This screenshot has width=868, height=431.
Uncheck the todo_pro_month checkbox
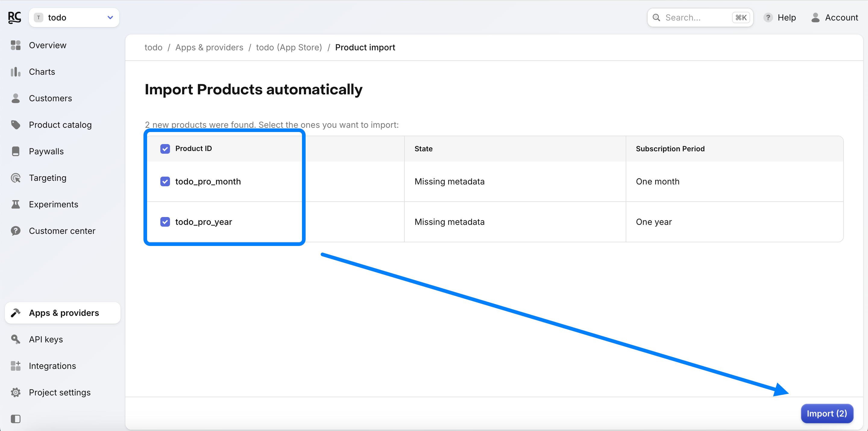[165, 182]
